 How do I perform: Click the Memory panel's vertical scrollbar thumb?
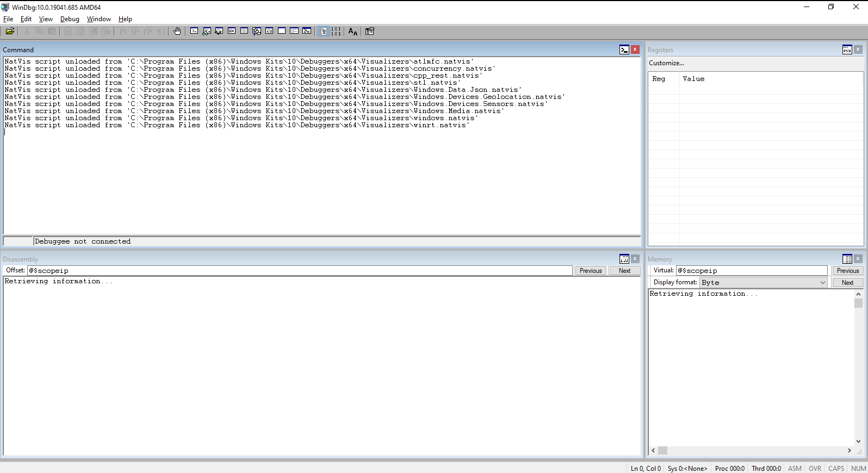click(858, 303)
